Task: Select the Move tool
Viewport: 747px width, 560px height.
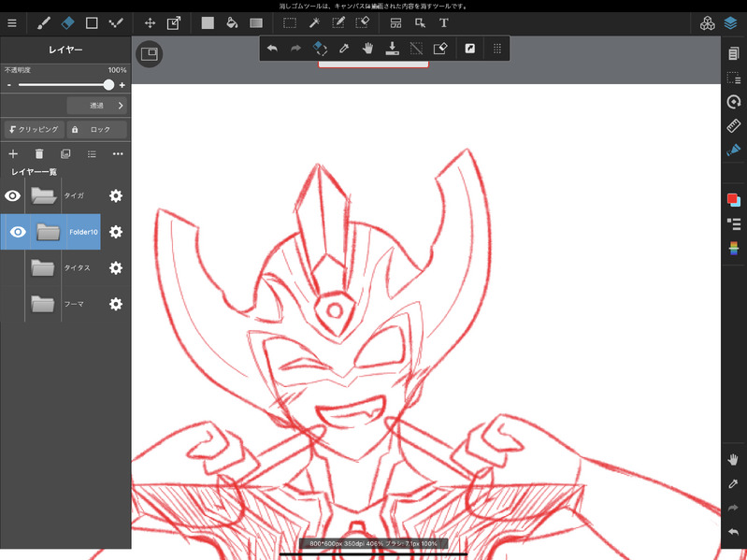Action: point(151,22)
